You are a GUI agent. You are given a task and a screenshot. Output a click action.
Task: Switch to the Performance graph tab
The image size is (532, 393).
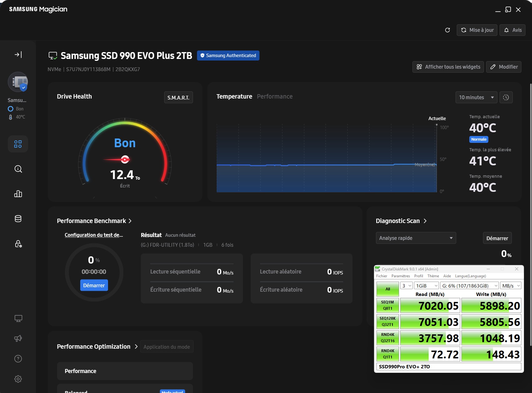point(274,97)
